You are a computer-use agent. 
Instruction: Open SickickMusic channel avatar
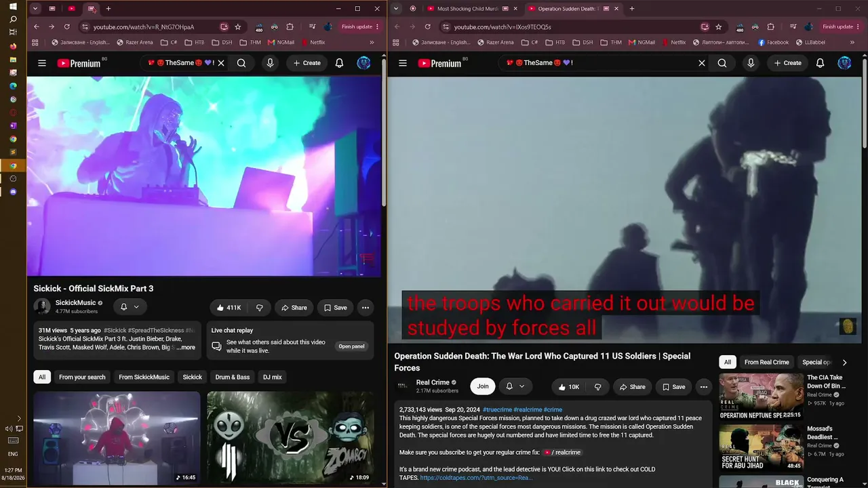42,307
